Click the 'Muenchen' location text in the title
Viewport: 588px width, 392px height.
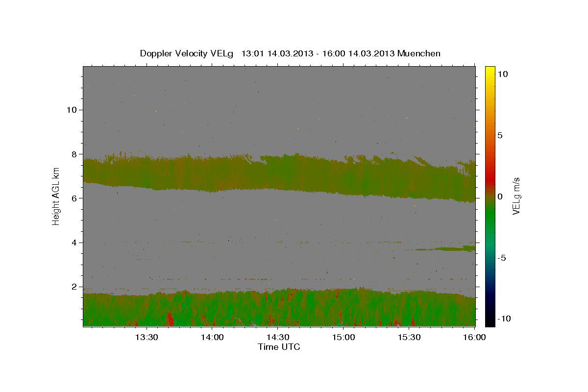tap(419, 53)
